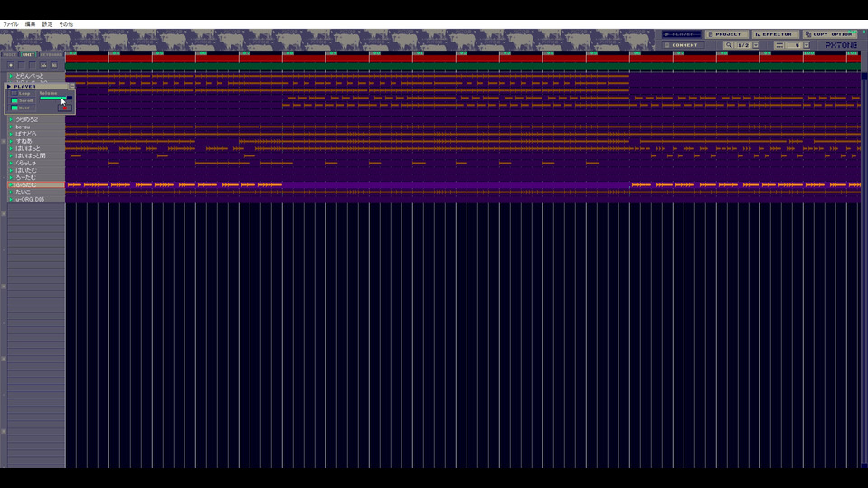The height and width of the screenshot is (488, 868).
Task: Click the red record button in PLAYER
Action: click(65, 108)
